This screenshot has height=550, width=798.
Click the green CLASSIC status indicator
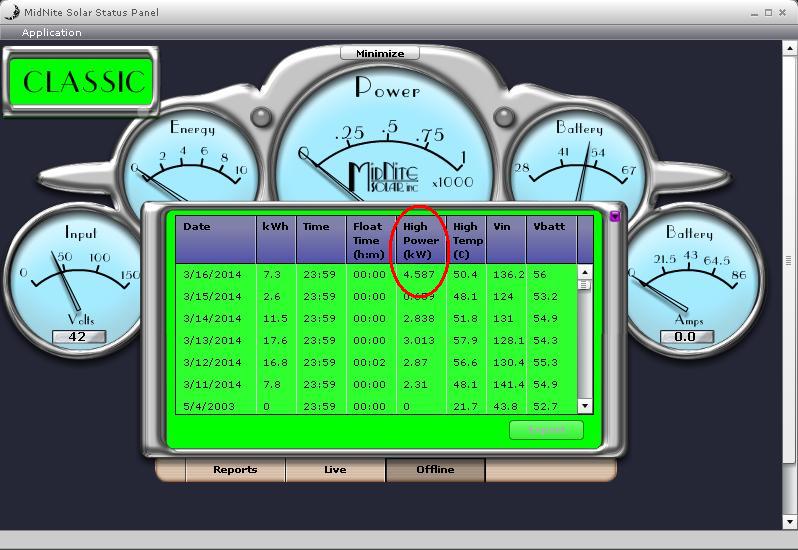point(81,82)
